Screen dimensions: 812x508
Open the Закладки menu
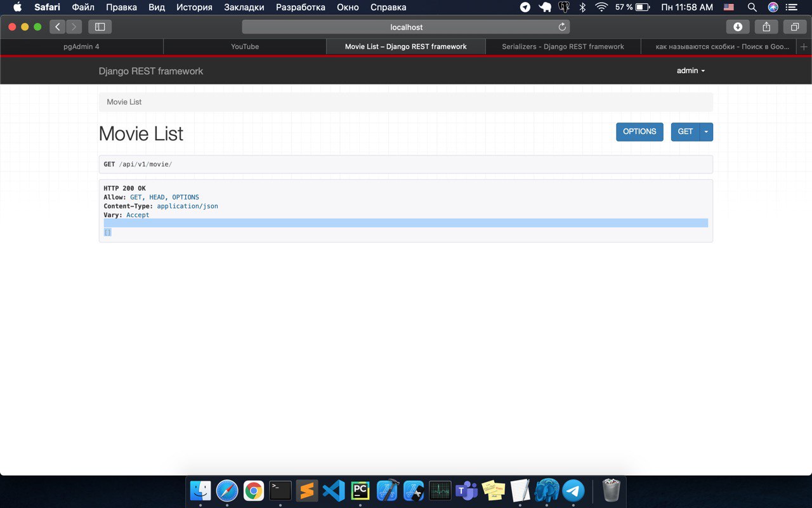click(244, 8)
